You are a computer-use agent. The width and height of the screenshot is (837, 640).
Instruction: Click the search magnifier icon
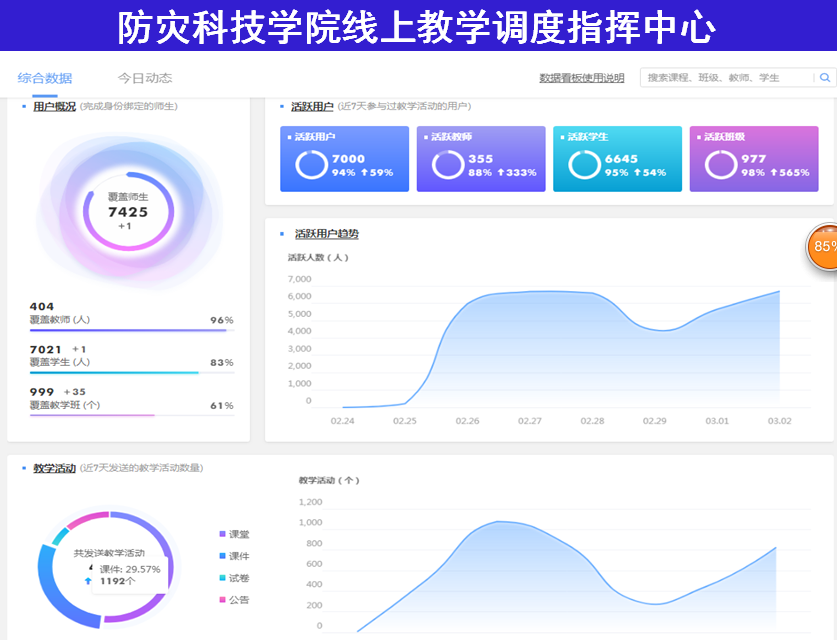click(x=825, y=78)
